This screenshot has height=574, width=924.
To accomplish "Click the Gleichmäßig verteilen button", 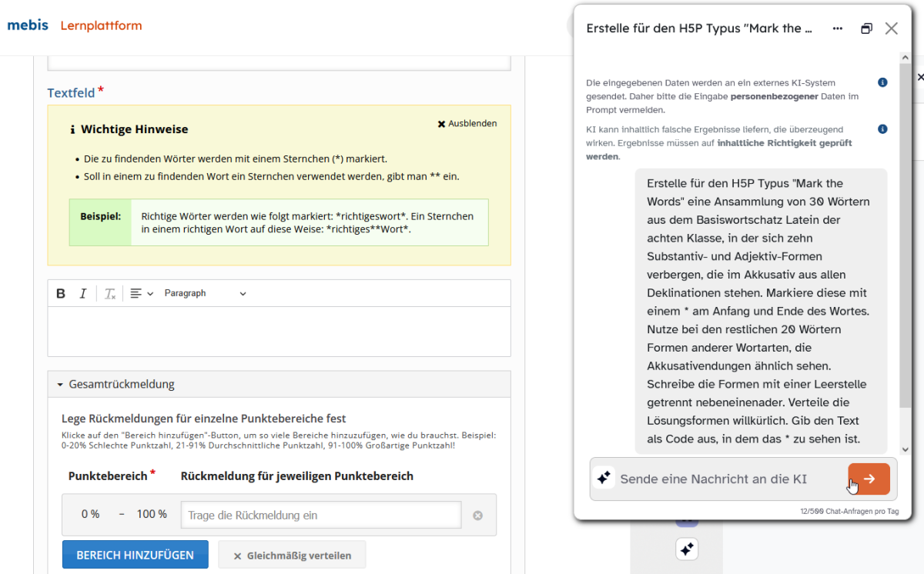I will (292, 555).
